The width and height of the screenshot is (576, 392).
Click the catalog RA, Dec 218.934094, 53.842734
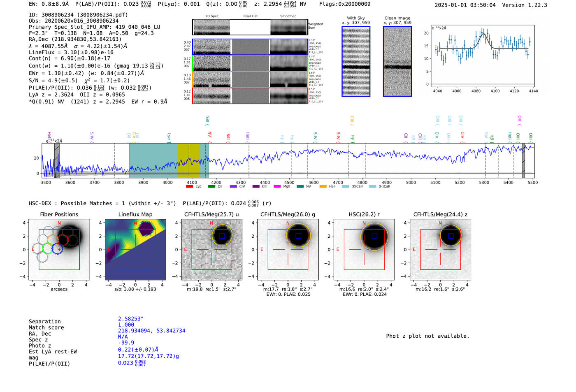coord(152,331)
